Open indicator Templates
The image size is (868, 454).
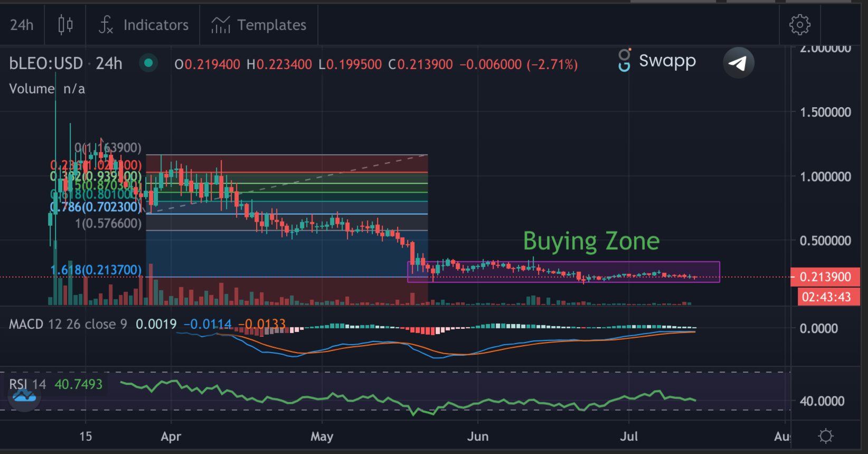tap(259, 25)
